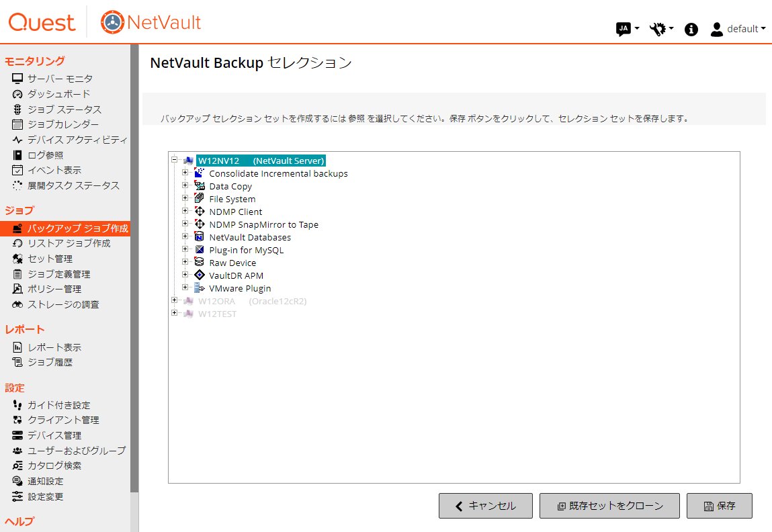Open ログ参照 in sidebar
772x532 pixels.
(45, 155)
